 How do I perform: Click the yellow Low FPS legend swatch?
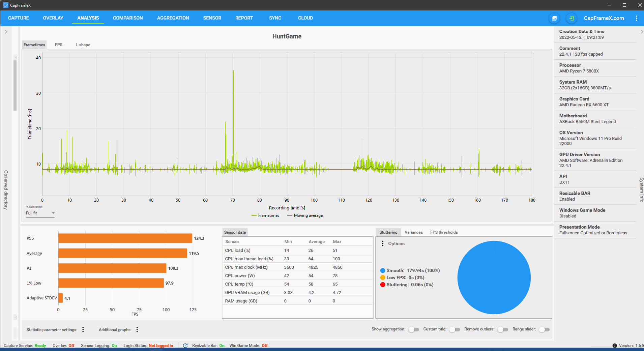pos(383,277)
